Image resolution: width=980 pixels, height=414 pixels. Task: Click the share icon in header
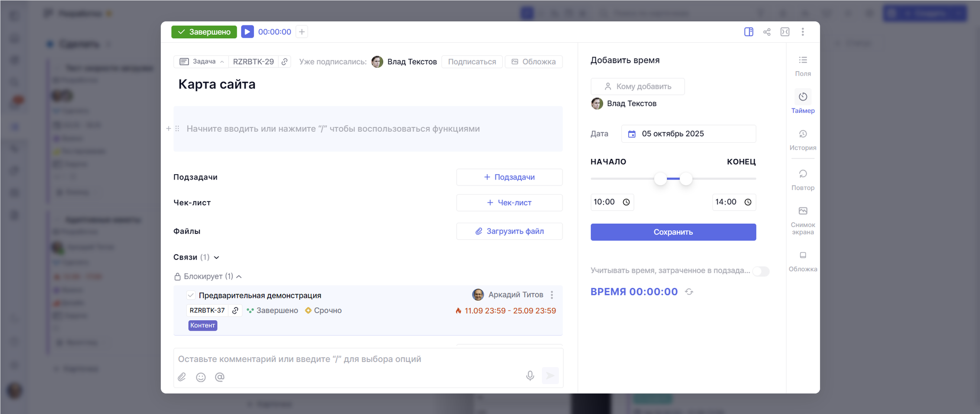pyautogui.click(x=767, y=32)
